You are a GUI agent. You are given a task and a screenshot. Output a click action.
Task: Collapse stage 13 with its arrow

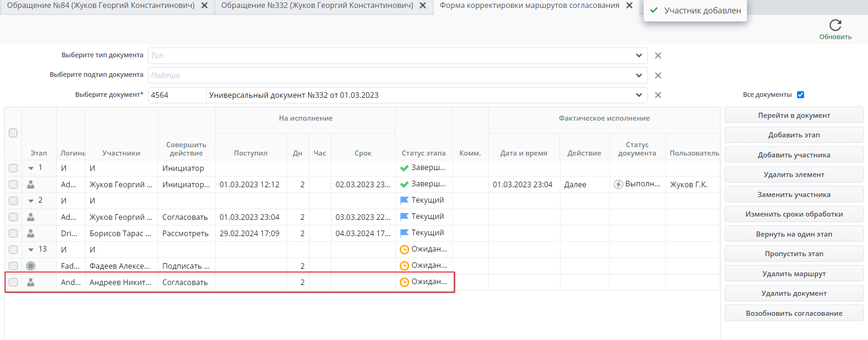tap(31, 250)
